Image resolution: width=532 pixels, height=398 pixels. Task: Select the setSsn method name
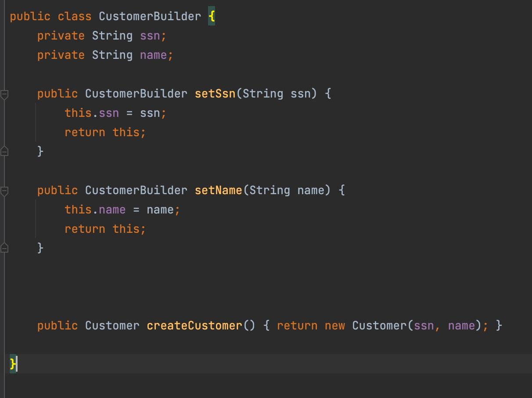(215, 93)
